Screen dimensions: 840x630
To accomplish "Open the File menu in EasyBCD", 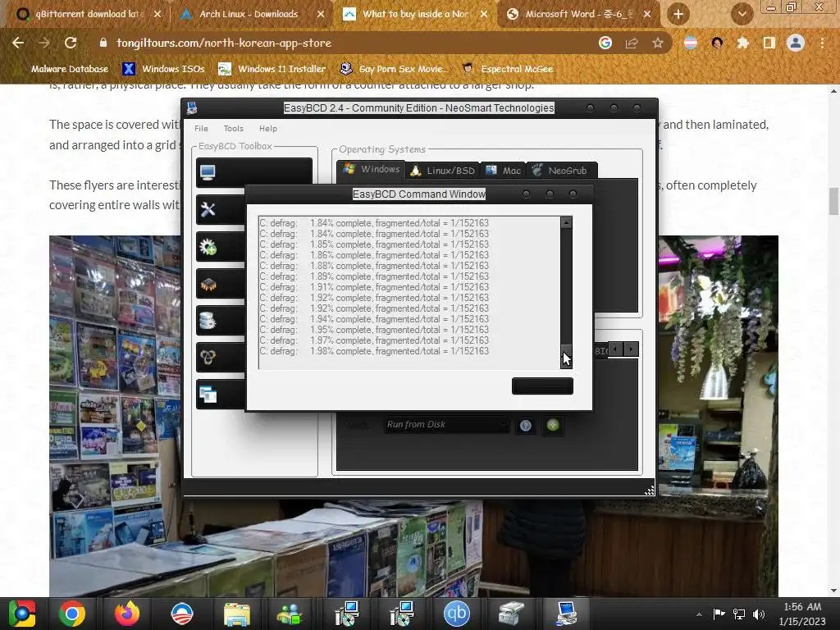I will coord(202,129).
